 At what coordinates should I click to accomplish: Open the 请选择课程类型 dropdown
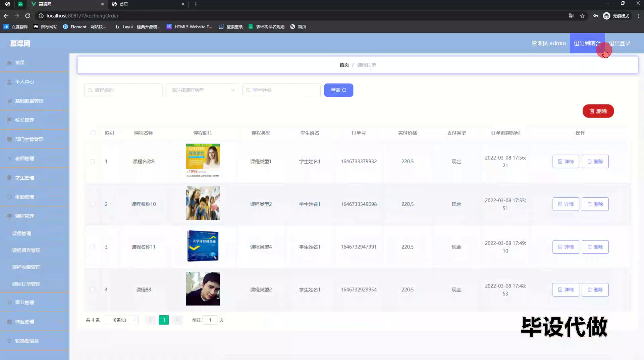pos(203,90)
